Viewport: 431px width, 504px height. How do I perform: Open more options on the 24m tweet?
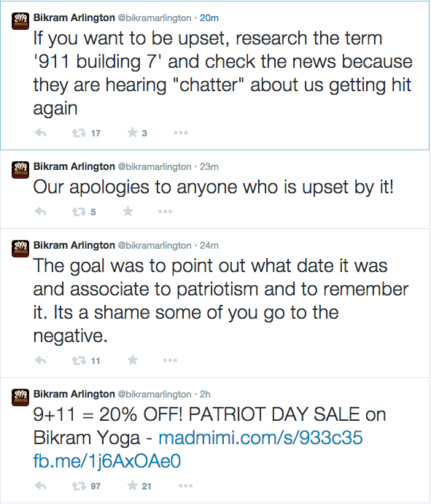[x=170, y=360]
